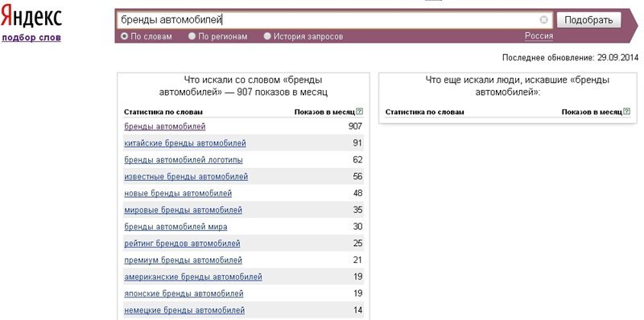
Task: Focus the search query input field
Action: (328, 19)
